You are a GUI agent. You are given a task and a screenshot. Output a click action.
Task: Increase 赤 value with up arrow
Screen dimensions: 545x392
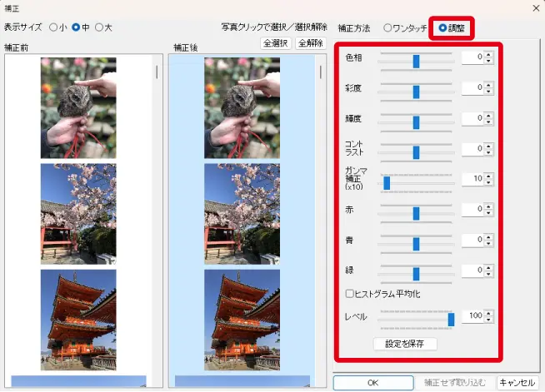tap(489, 206)
